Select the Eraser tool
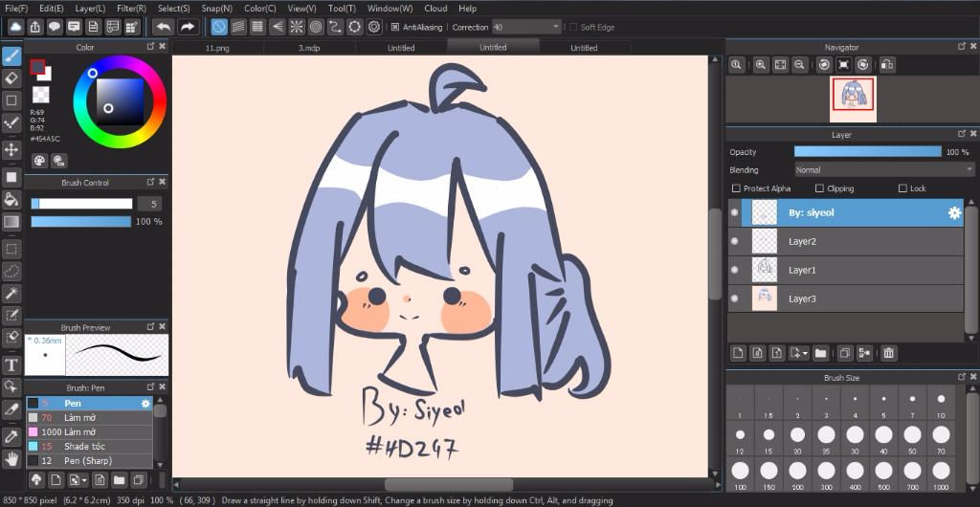 11,78
